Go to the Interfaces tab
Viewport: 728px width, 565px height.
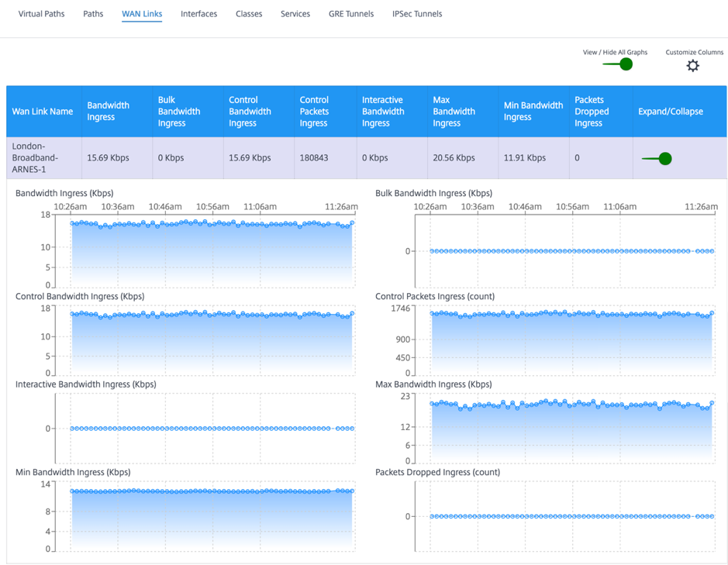coord(198,14)
